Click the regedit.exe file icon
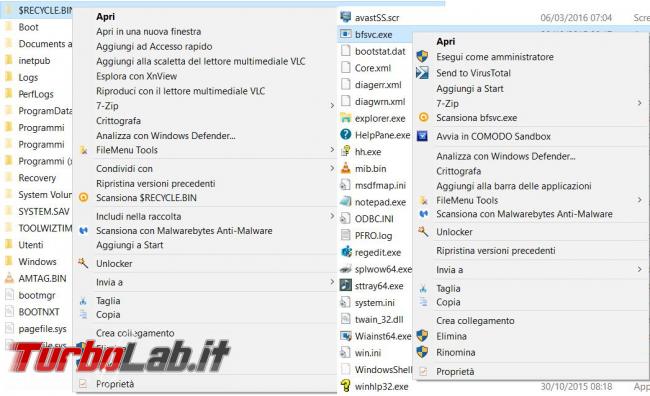Image resolution: width=650 pixels, height=396 pixels. pos(346,252)
